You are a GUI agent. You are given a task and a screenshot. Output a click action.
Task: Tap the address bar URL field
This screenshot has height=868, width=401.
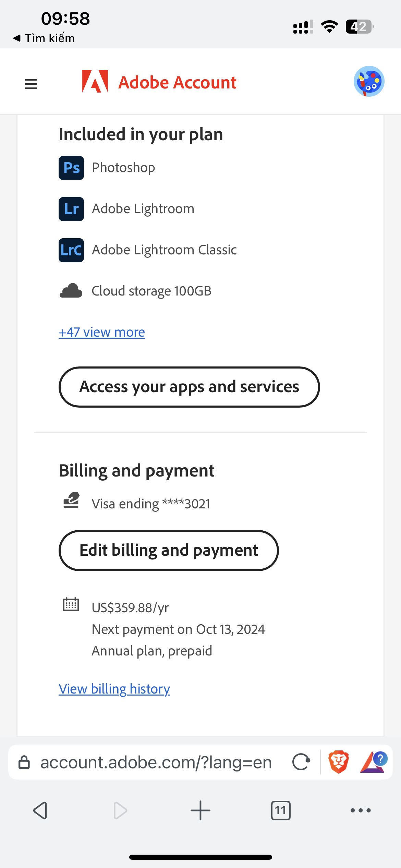pos(156,762)
